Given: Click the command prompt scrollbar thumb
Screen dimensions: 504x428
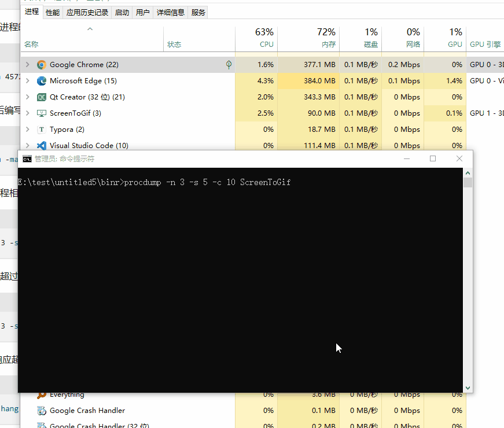Looking at the screenshot, I should (468, 182).
